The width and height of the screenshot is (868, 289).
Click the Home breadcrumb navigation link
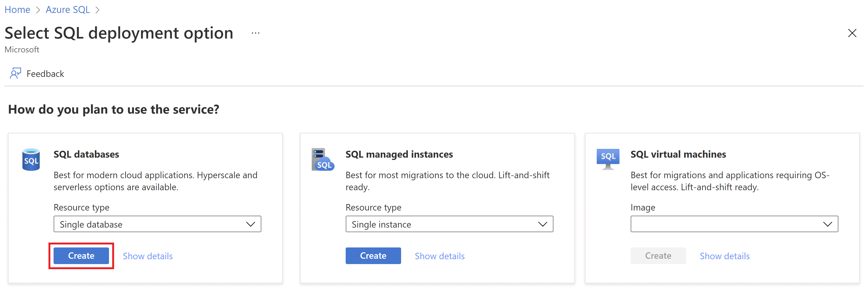[x=19, y=8]
